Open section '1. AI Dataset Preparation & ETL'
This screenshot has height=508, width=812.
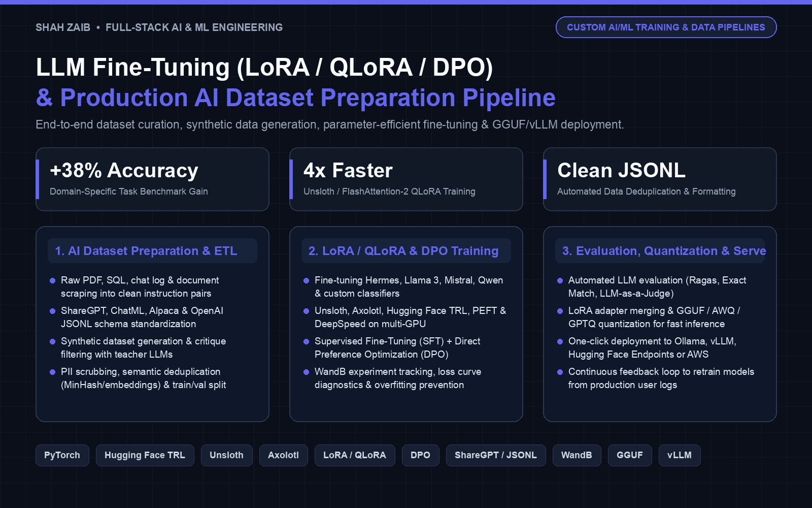pos(152,251)
